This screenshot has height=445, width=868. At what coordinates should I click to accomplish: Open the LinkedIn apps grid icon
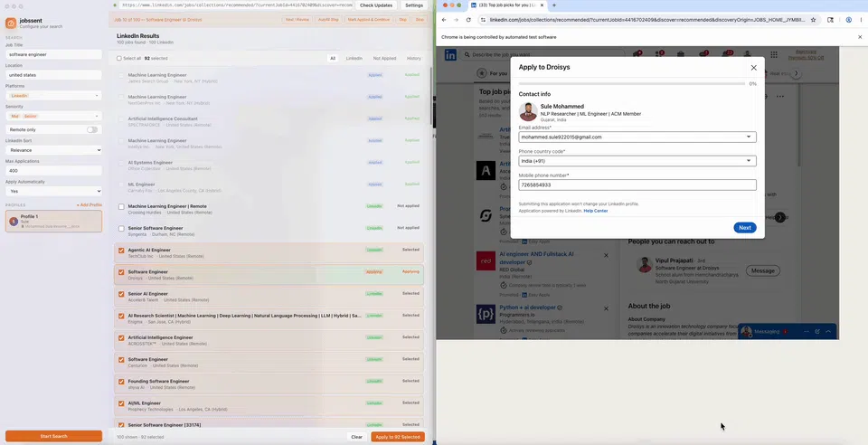tap(774, 54)
